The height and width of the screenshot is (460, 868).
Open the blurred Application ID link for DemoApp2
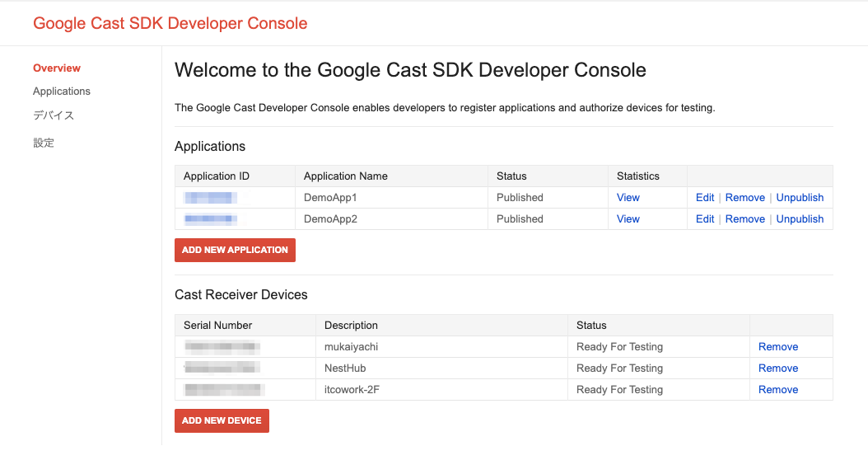pos(211,219)
